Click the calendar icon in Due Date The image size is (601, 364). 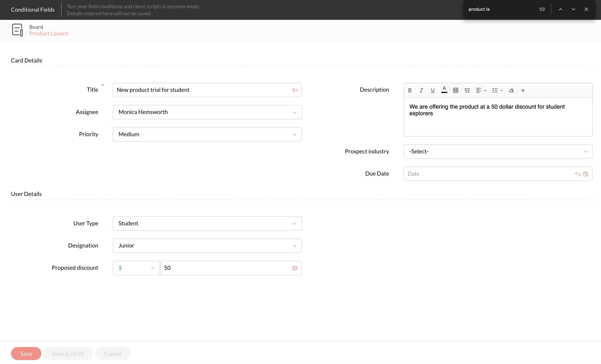pyautogui.click(x=585, y=174)
